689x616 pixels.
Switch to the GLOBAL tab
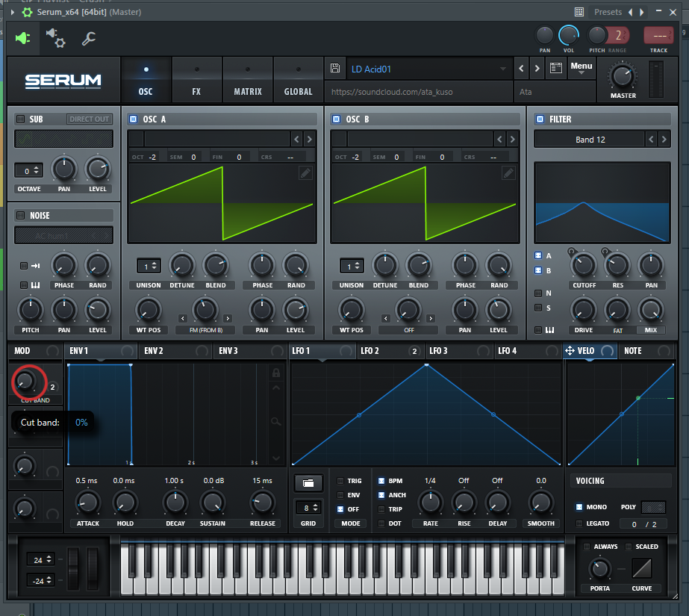click(299, 81)
